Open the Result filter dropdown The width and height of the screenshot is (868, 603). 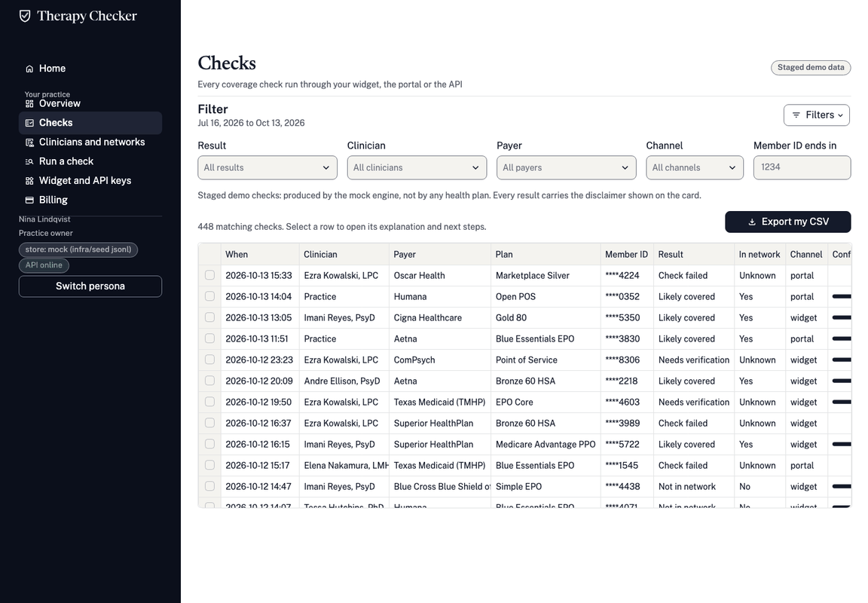click(x=267, y=168)
